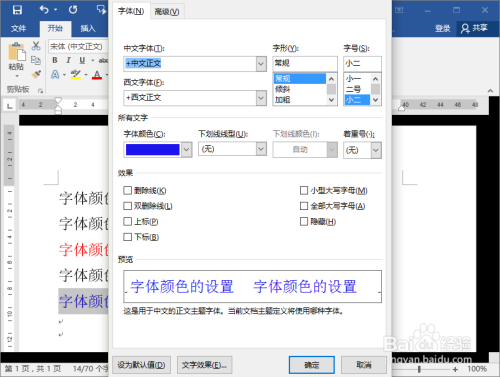Click the 设为默认值(D) button
The image size is (500, 377).
(x=141, y=365)
